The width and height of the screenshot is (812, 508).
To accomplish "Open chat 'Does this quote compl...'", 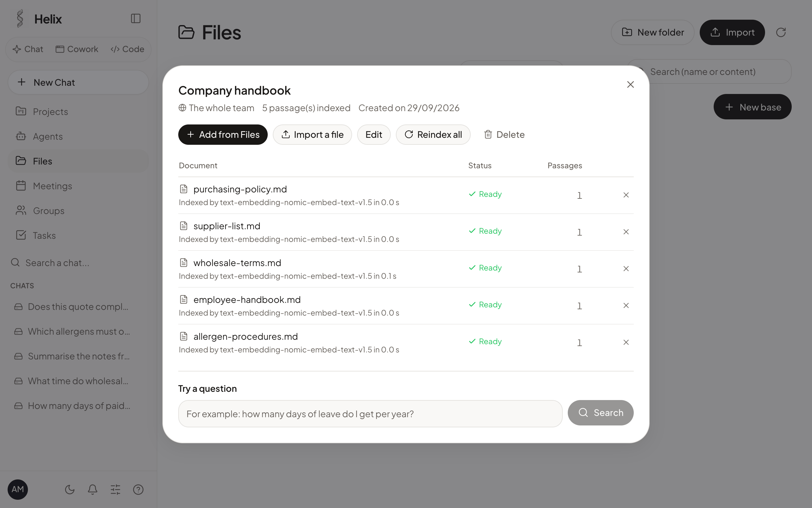I will 78,307.
